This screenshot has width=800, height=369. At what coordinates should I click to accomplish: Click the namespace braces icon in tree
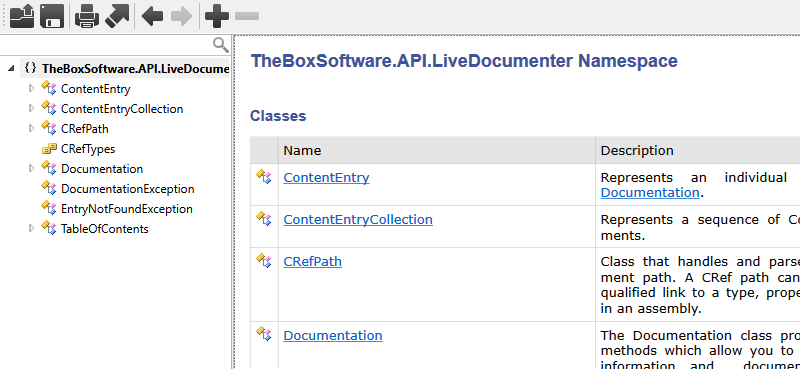point(31,68)
